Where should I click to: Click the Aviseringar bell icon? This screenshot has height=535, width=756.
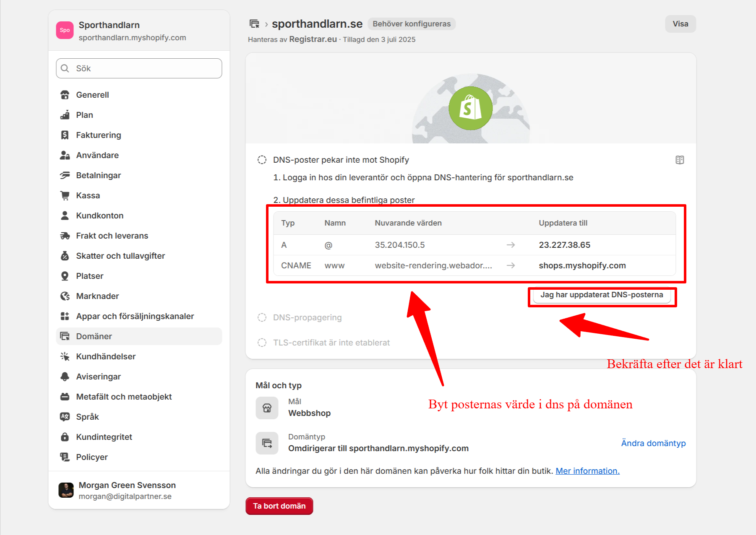[65, 377]
